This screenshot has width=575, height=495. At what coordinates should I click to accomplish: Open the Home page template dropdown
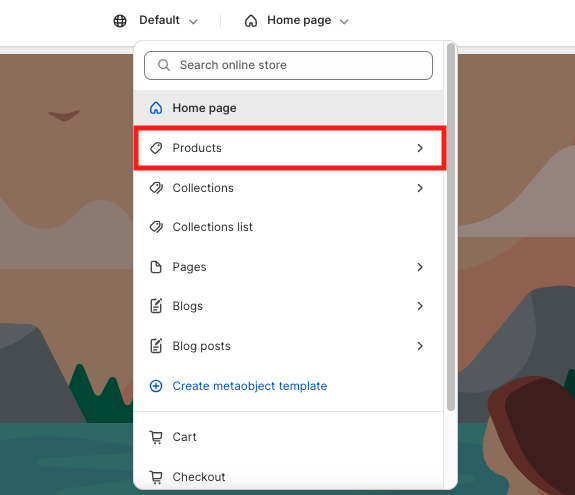[x=297, y=21]
